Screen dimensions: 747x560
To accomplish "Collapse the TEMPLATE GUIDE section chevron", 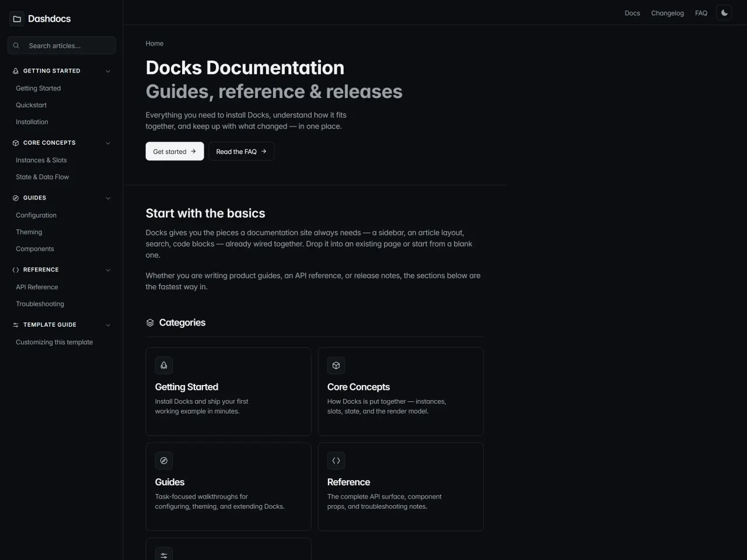I will pos(108,325).
